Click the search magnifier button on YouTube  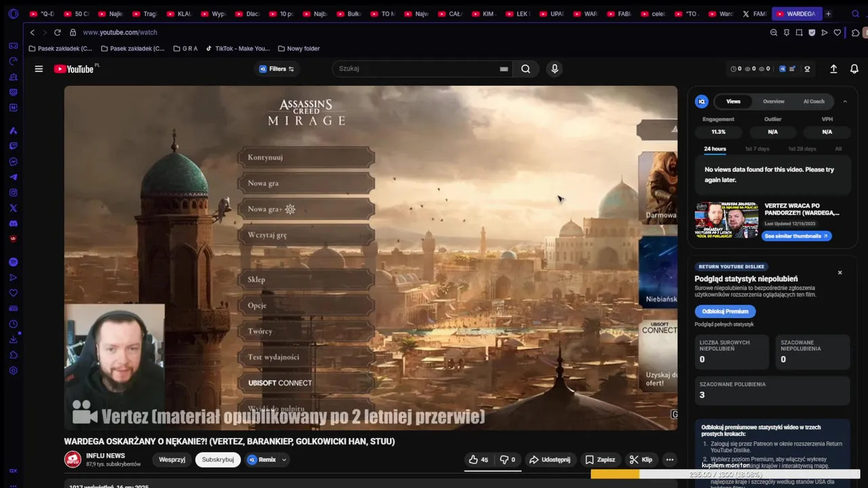click(526, 68)
